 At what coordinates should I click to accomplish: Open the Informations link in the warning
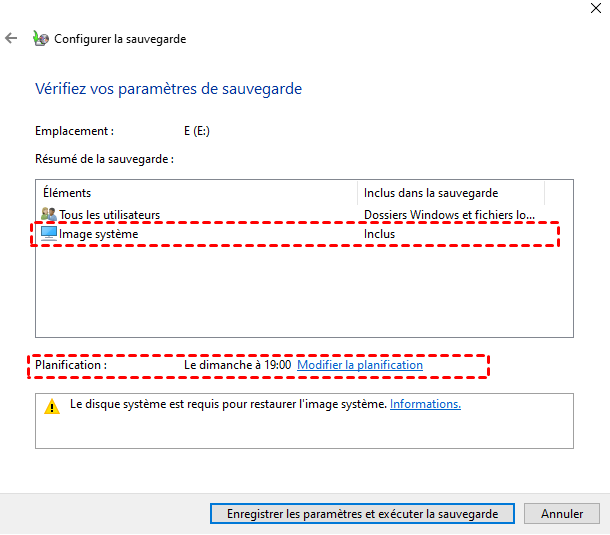pyautogui.click(x=425, y=404)
